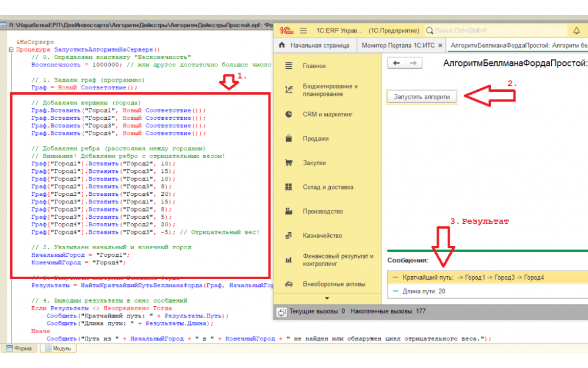Viewport: 588px width, 368px height.
Task: Open CRM и маркетинг section
Action: 327,114
